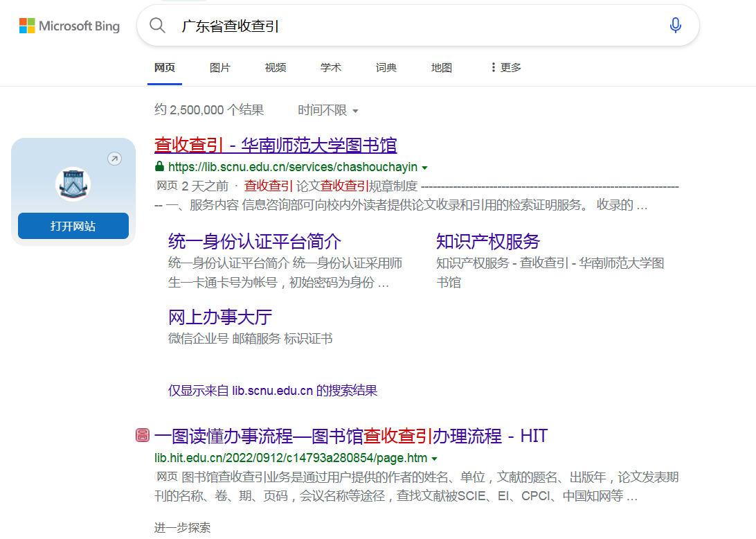
Task: Click the https://lib.scnu.edu.cn/services/chashouchayin URL
Action: [293, 167]
